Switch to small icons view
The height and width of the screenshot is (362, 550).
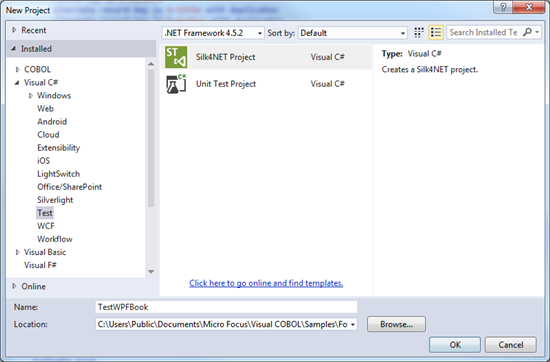click(419, 33)
